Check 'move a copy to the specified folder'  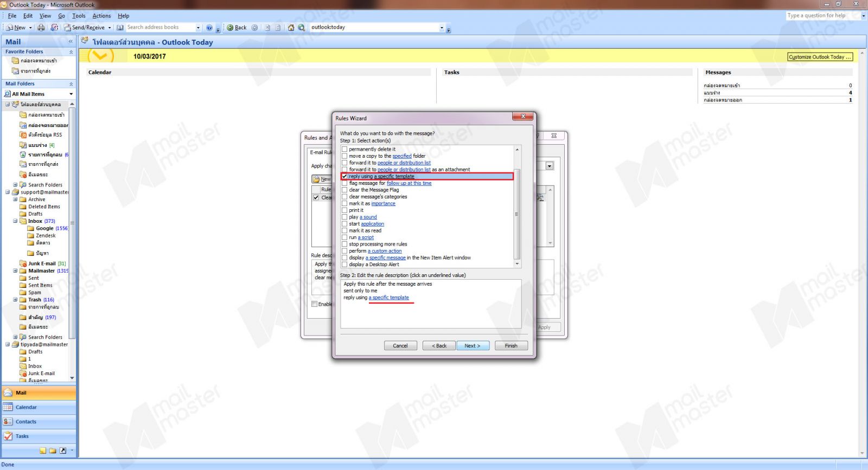pos(344,156)
